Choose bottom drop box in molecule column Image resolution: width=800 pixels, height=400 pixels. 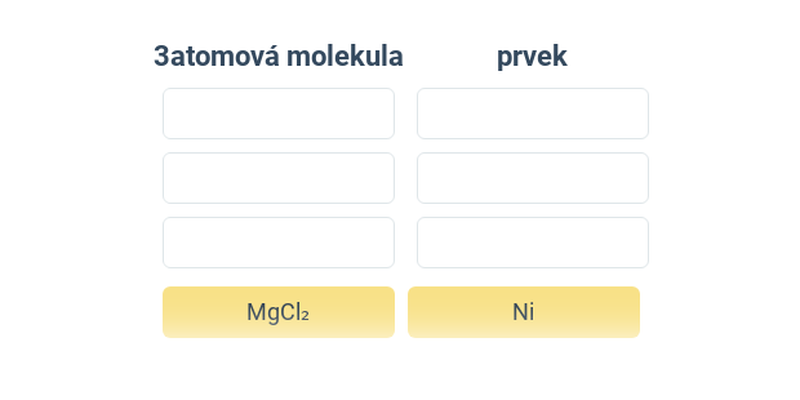coord(279,242)
